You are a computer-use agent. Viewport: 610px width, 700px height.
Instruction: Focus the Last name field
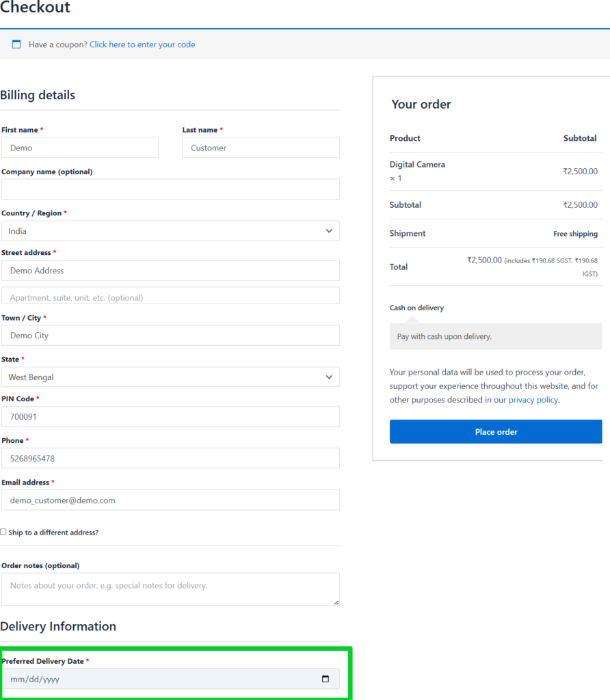coord(261,148)
